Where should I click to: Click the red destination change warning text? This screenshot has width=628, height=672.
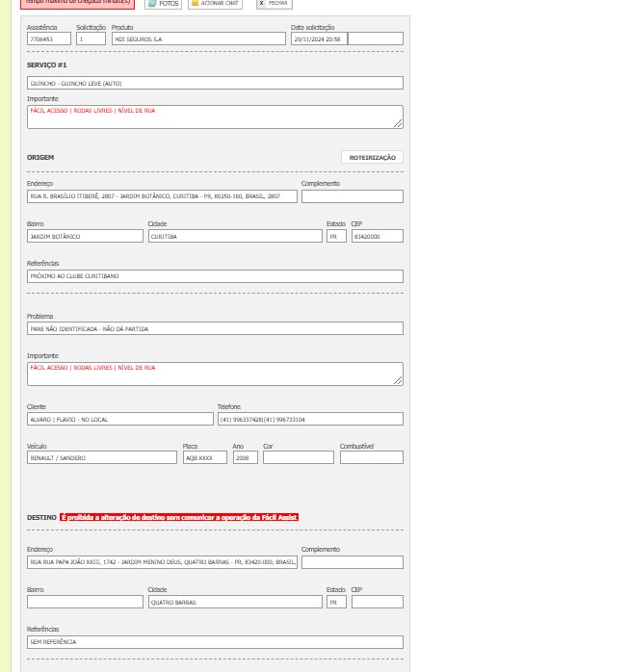point(179,518)
